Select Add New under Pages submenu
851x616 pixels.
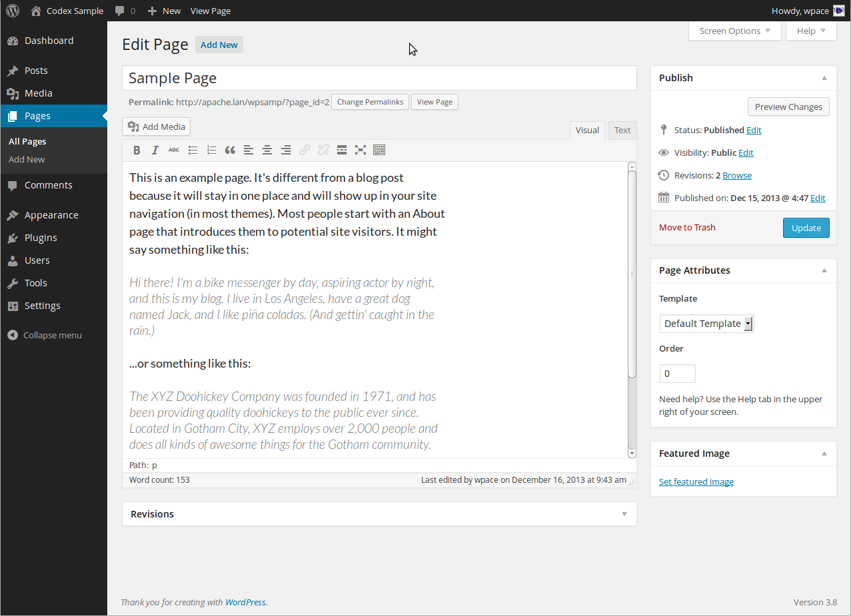coord(27,159)
